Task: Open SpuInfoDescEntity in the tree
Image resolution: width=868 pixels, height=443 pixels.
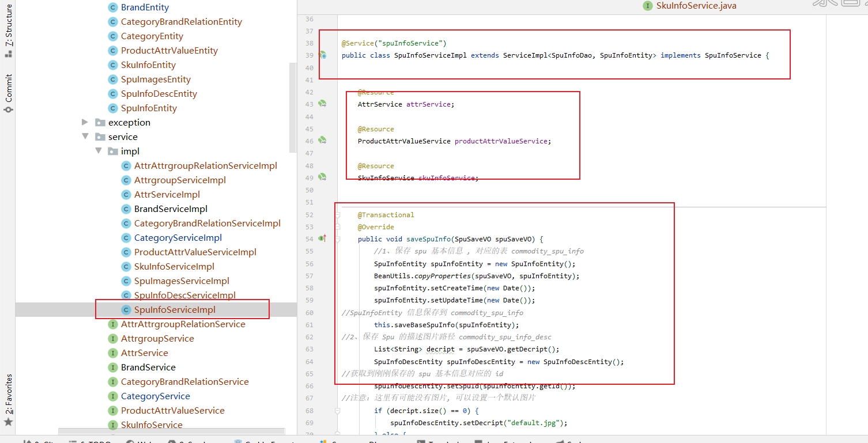Action: (x=158, y=94)
